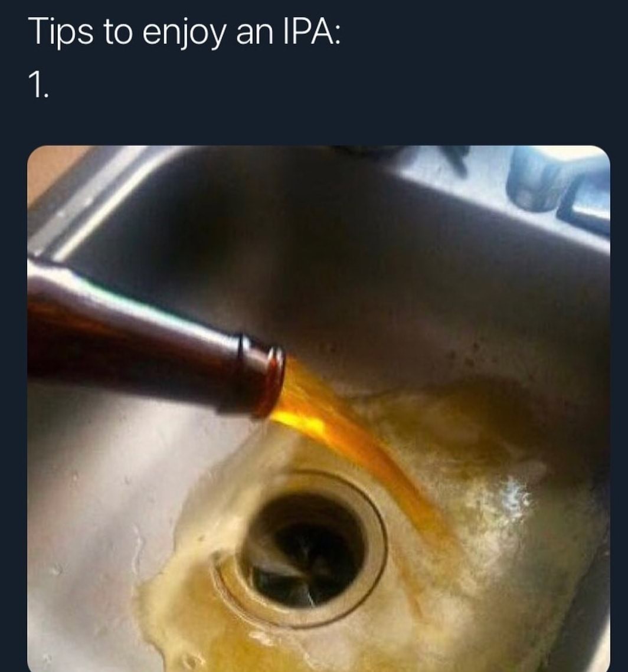Select the '1.' line of the tweet
Image resolution: width=628 pixels, height=672 pixels.
tap(38, 85)
